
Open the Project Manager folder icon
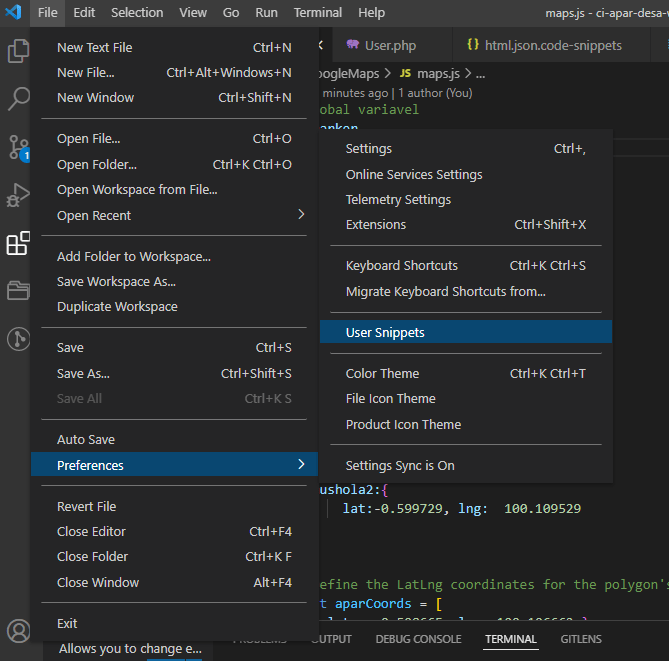(x=18, y=291)
